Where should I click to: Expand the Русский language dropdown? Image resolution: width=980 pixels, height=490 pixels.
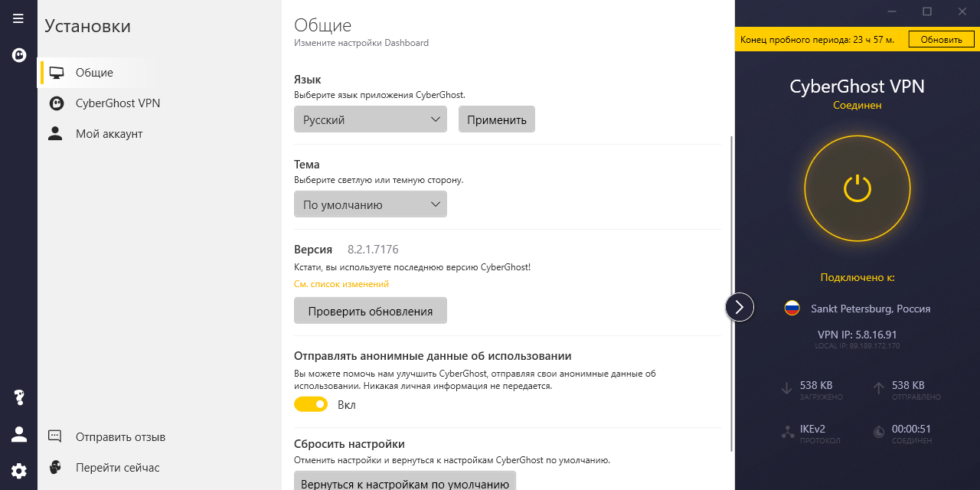(371, 119)
